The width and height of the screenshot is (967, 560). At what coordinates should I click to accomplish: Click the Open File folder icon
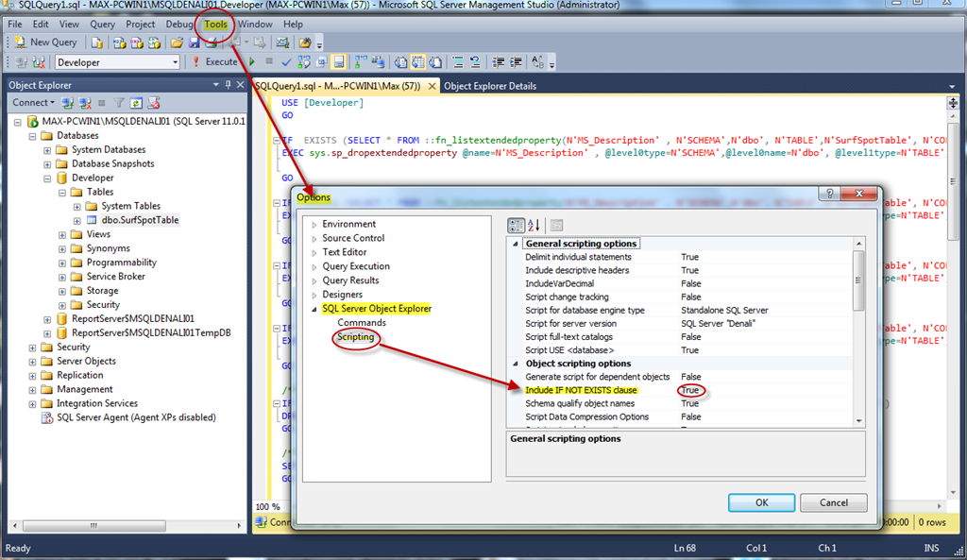[x=177, y=42]
